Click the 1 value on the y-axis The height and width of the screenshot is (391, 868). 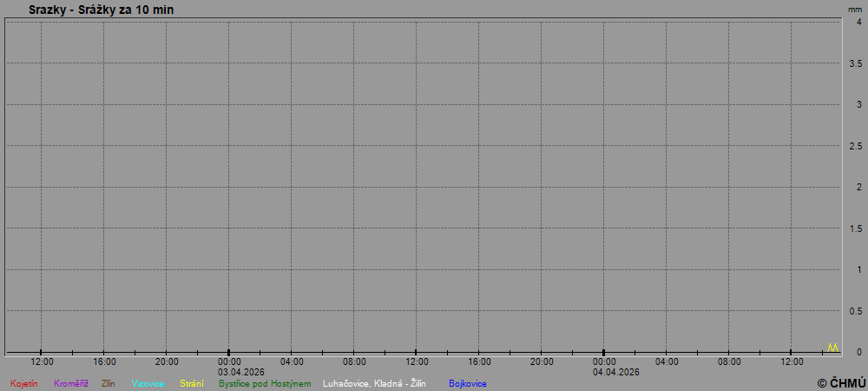pos(858,269)
